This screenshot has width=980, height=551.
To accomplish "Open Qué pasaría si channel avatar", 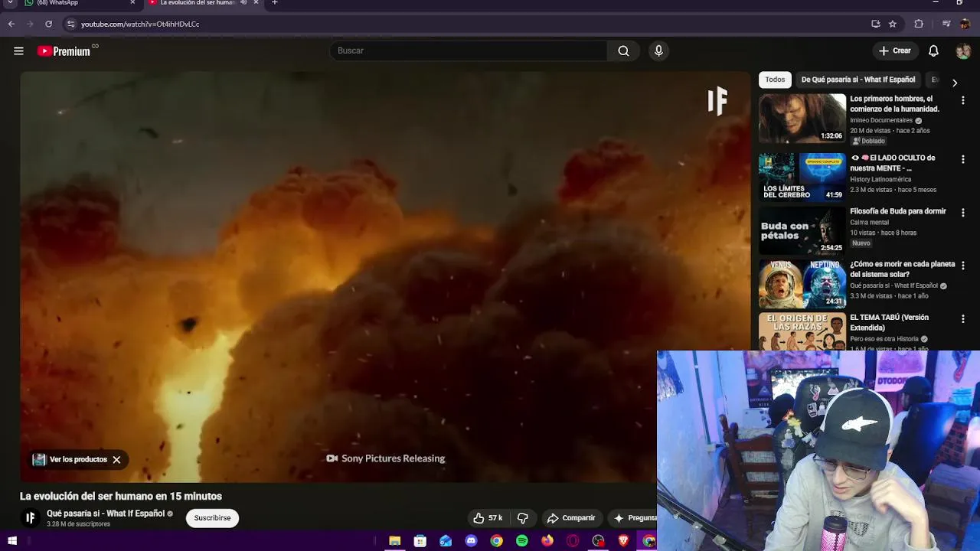I will pyautogui.click(x=30, y=518).
